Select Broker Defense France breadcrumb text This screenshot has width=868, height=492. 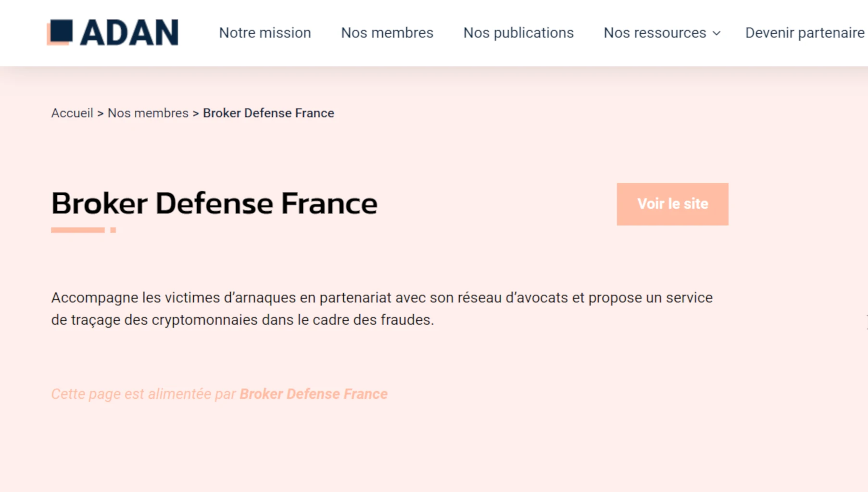(x=268, y=113)
